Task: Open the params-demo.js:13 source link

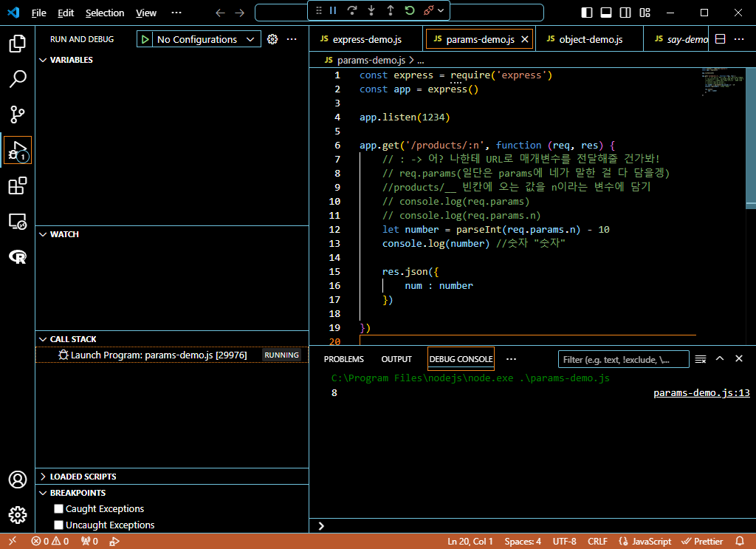Action: point(701,392)
